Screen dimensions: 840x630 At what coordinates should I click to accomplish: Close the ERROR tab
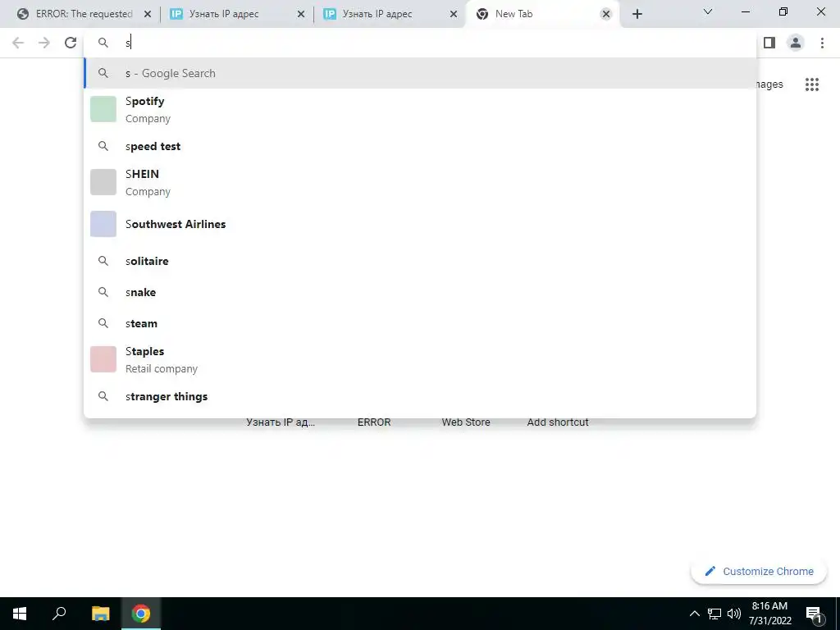click(148, 14)
